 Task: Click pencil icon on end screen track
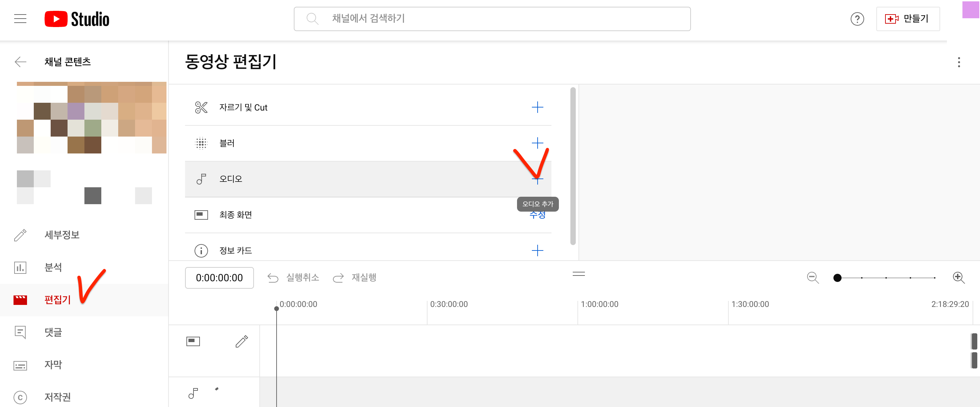(x=241, y=341)
